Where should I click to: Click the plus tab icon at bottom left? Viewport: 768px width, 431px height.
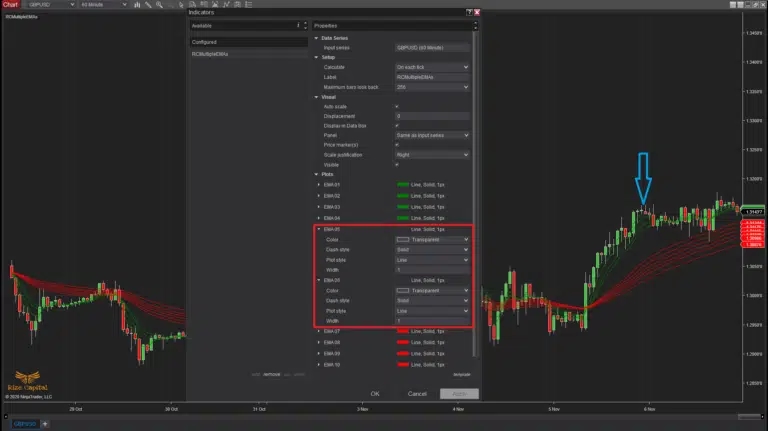pyautogui.click(x=44, y=424)
